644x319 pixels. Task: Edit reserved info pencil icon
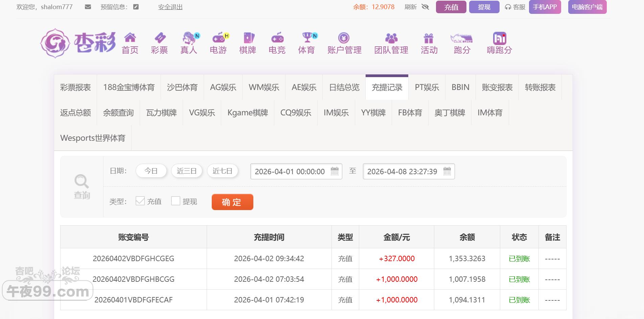coord(136,7)
